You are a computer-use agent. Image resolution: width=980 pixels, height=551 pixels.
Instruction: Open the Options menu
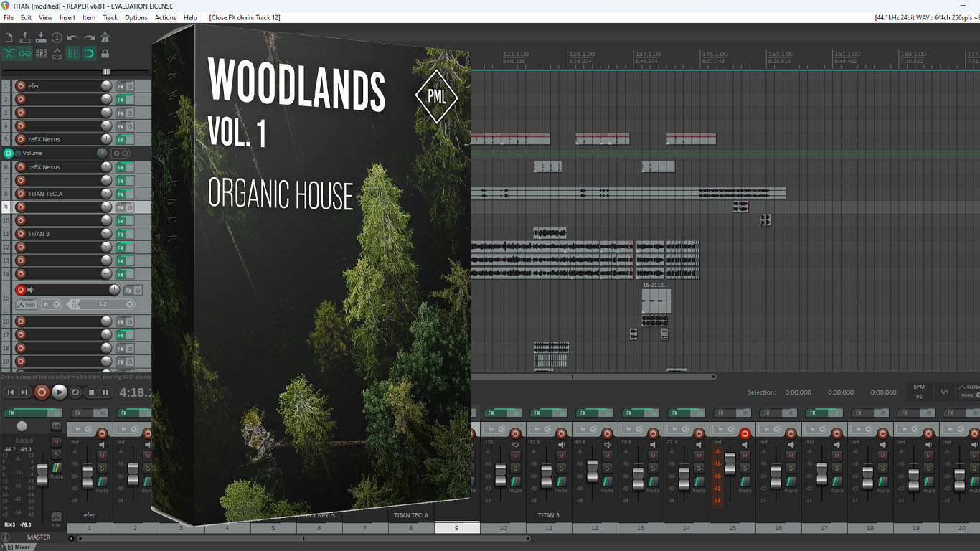click(x=136, y=17)
